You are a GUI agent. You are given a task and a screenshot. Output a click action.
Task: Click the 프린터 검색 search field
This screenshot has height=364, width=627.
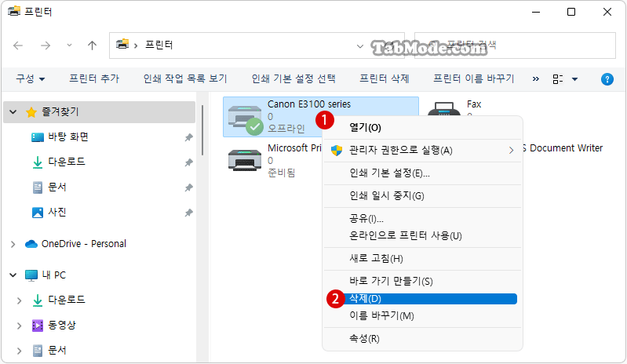coord(515,45)
